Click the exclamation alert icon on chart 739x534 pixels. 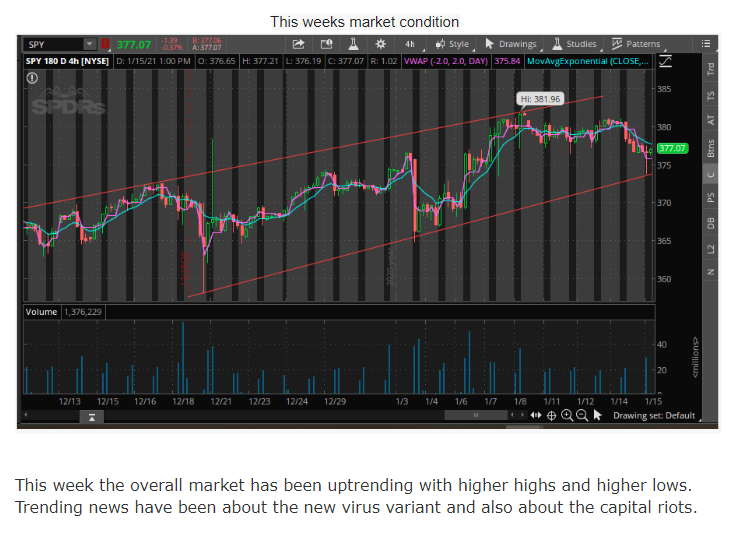point(33,77)
